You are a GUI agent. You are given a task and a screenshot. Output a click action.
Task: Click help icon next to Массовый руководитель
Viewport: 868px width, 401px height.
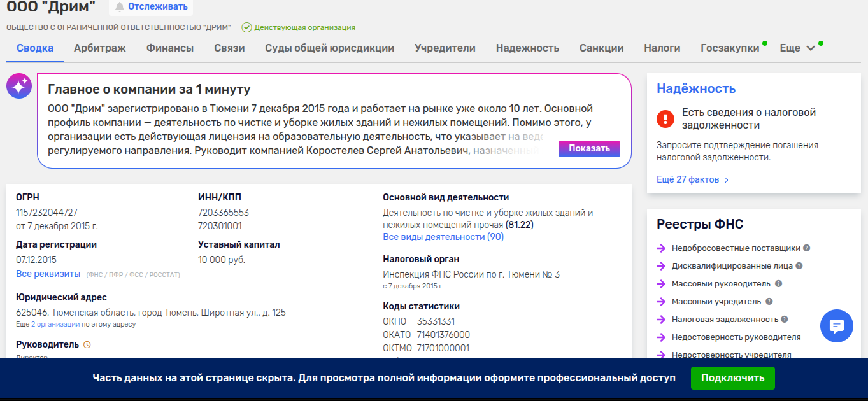[778, 284]
